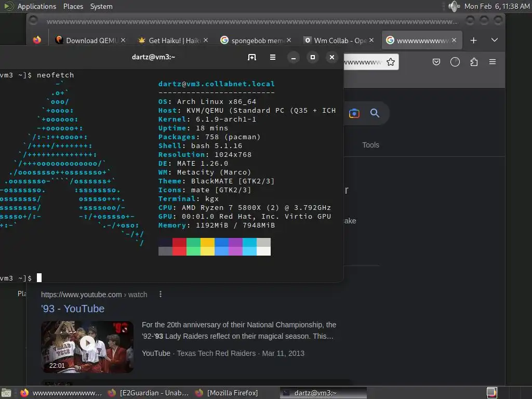Viewport: 532px width, 399px height.
Task: Open new tab in terminal window
Action: [x=252, y=57]
